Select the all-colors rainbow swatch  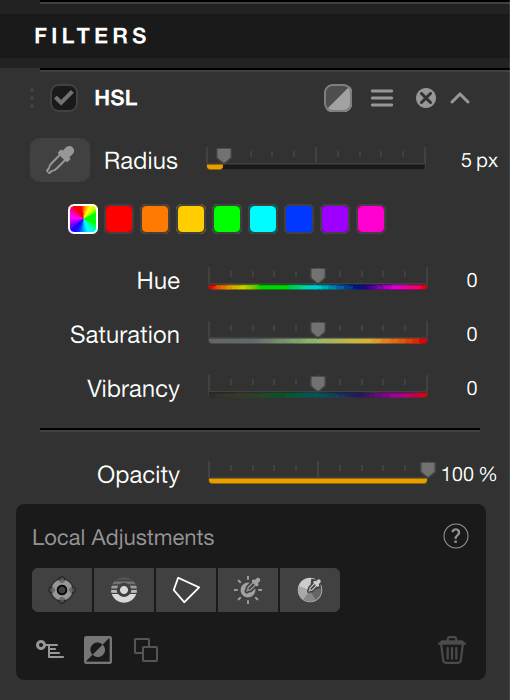tap(83, 219)
